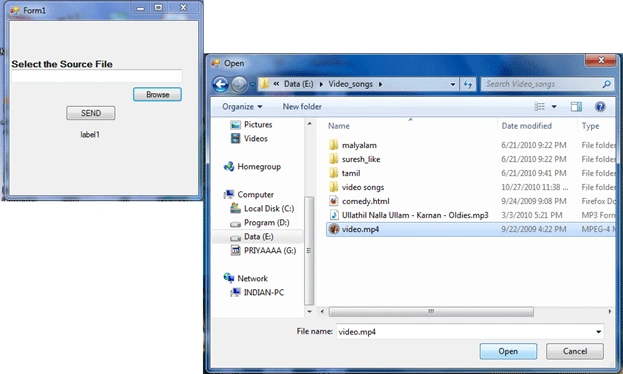The height and width of the screenshot is (374, 623).
Task: Select Data (E:) in address breadcrumb
Action: tap(298, 84)
